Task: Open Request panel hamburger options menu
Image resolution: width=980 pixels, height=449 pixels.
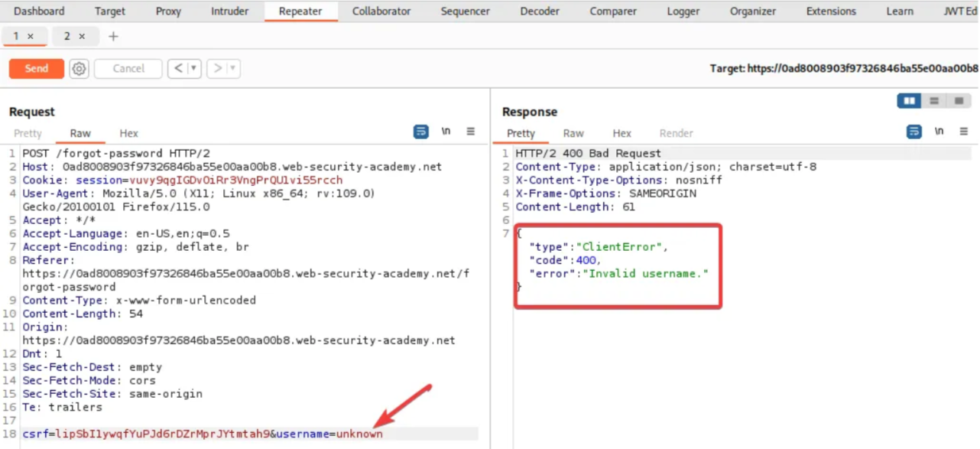Action: [471, 132]
